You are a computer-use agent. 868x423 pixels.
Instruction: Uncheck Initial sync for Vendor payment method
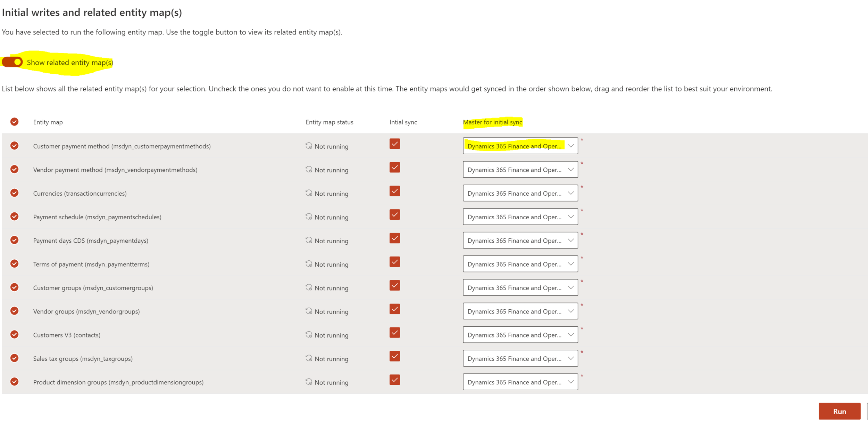[395, 168]
